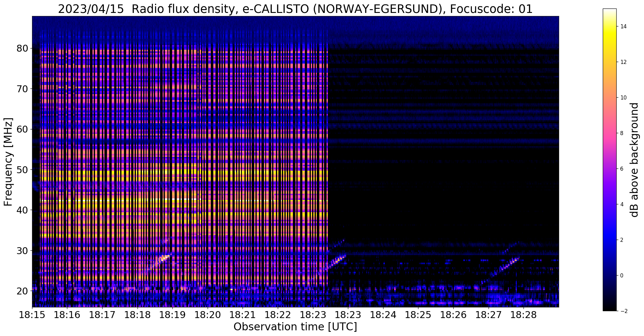644x336 pixels.
Task: Select the 'Frequency [MHz]' y-axis label
Action: click(8, 162)
